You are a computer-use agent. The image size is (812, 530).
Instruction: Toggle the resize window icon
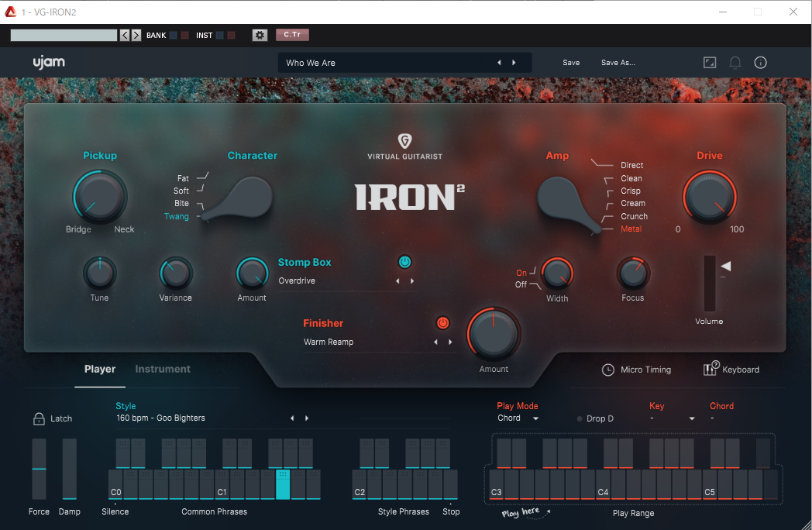coord(710,63)
